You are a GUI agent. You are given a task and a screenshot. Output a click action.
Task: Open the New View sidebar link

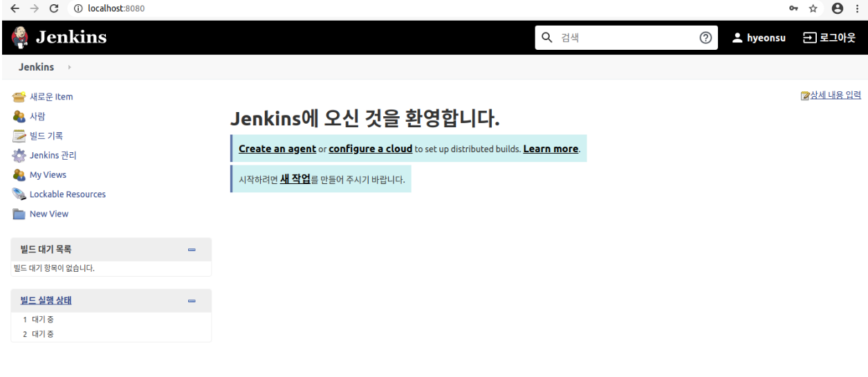49,214
